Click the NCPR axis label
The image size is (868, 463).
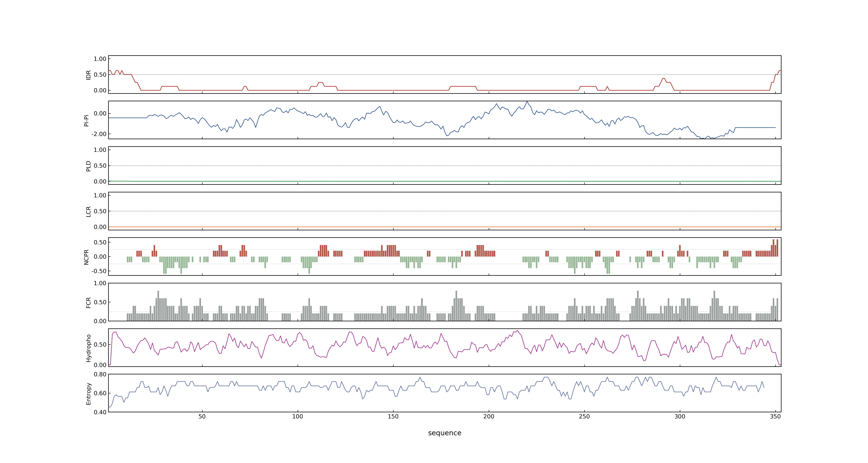point(86,257)
